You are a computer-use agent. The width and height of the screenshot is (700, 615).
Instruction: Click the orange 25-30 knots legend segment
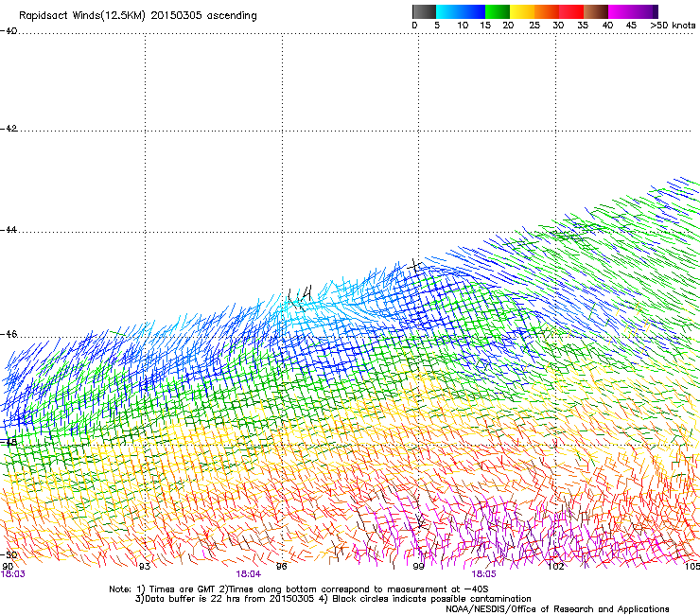pos(547,11)
